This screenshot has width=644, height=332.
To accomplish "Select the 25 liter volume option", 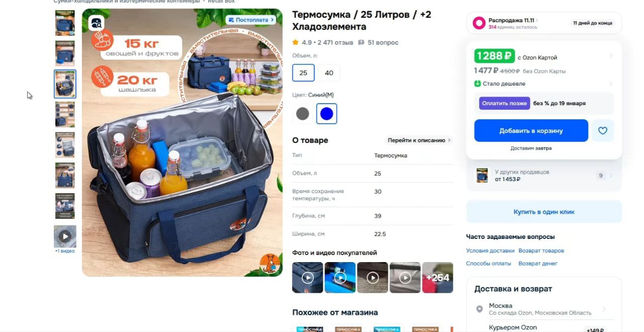I will click(x=303, y=73).
